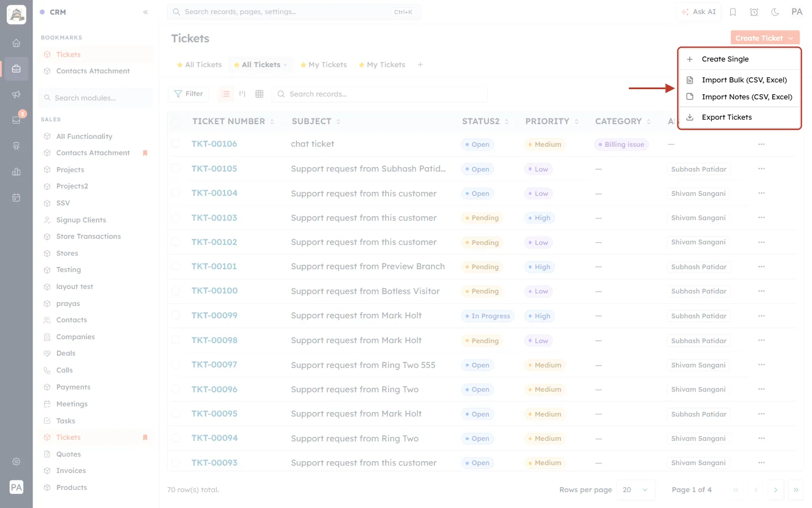Check the box for TKT-00099

click(x=175, y=316)
